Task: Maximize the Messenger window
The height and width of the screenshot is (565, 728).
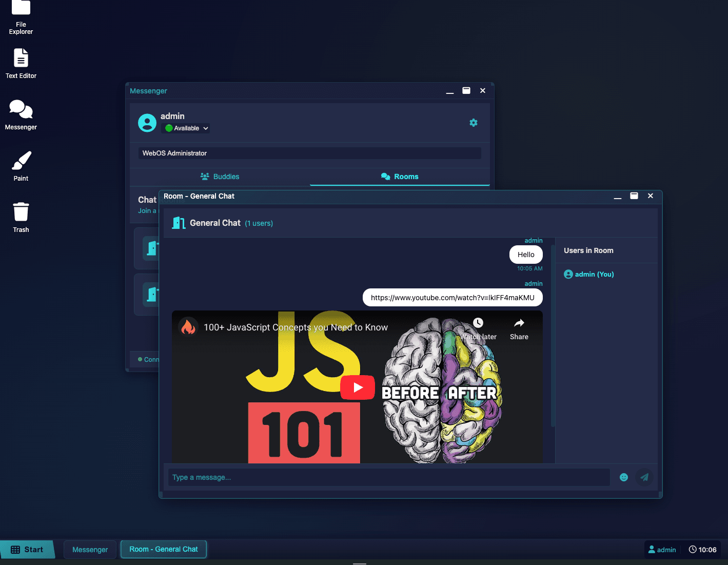Action: tap(466, 91)
